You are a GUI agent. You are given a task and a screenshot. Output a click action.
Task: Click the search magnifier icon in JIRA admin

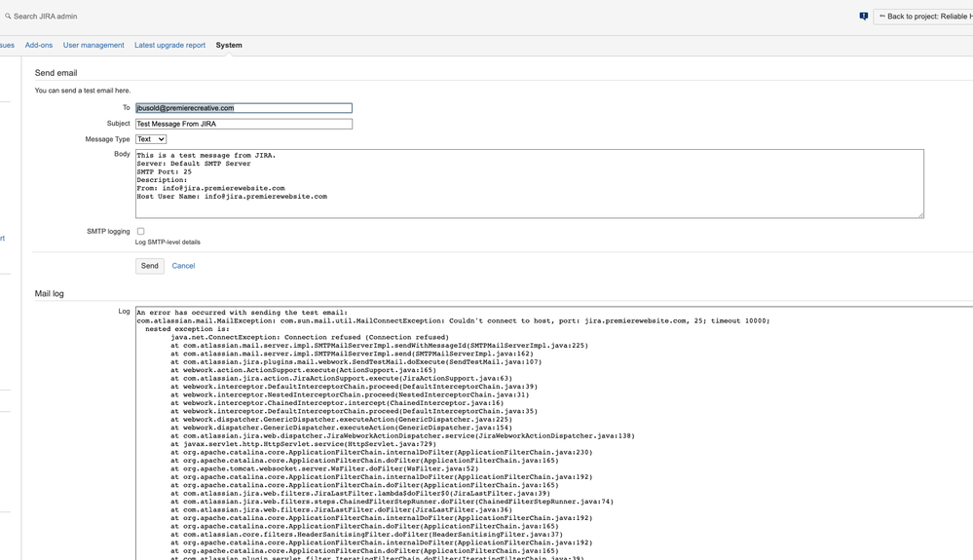[x=8, y=17]
